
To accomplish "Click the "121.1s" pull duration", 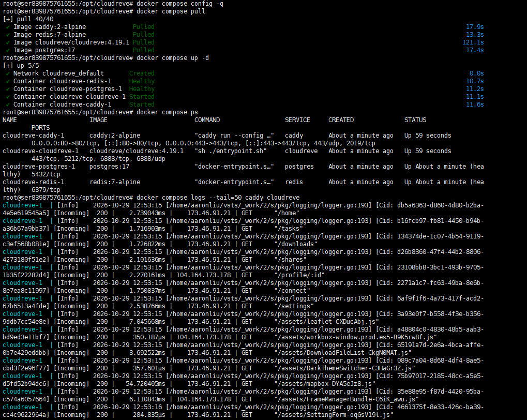I will pyautogui.click(x=473, y=42).
